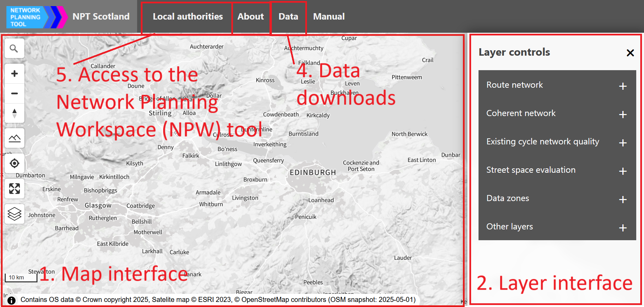Open the Manual link
Image resolution: width=644 pixels, height=307 pixels.
point(329,17)
